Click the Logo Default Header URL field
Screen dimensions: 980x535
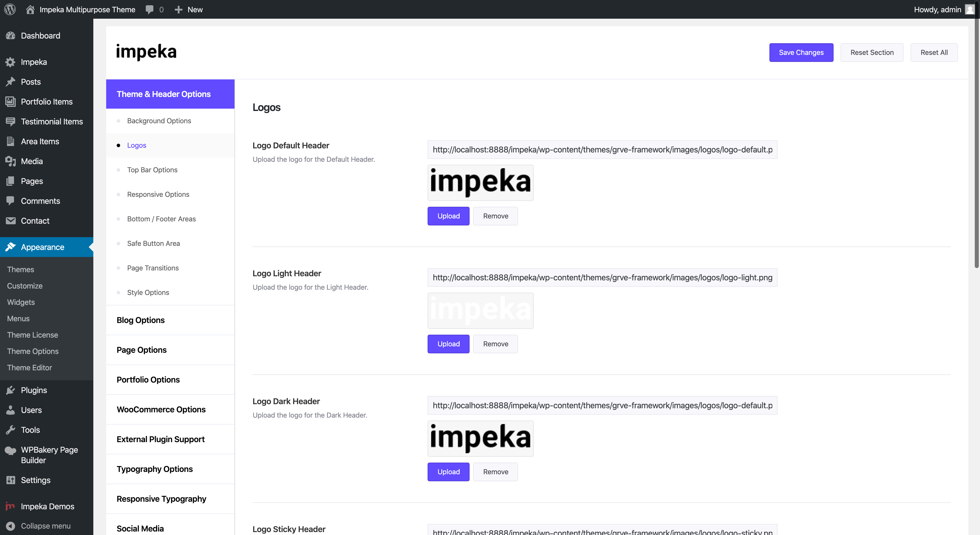click(602, 150)
